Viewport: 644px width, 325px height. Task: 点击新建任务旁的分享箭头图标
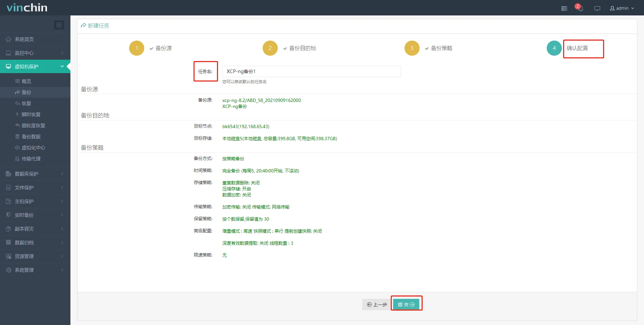83,25
